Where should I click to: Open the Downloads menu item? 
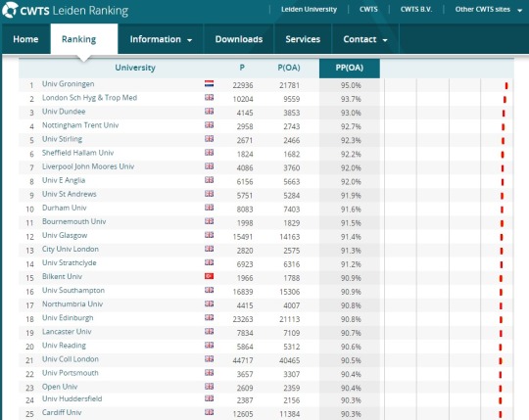click(x=239, y=39)
